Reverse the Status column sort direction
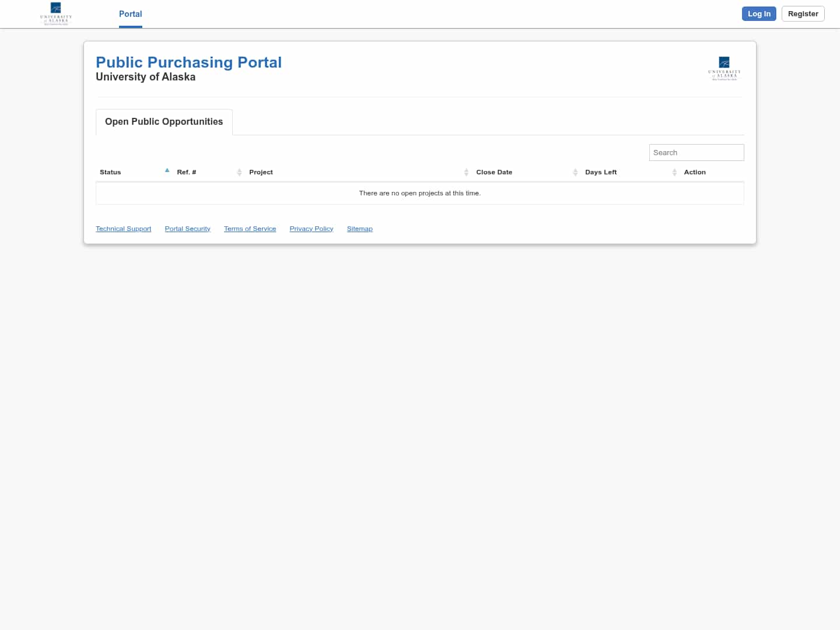The width and height of the screenshot is (840, 630). pos(110,172)
